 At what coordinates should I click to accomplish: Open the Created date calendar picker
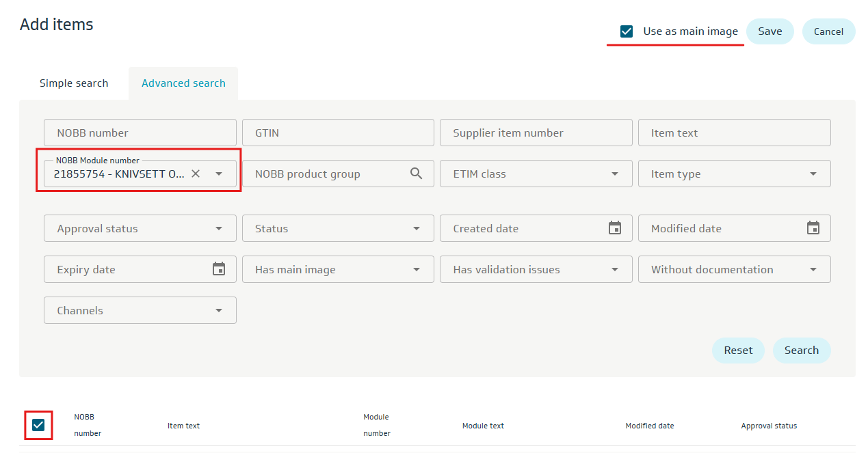coord(614,228)
